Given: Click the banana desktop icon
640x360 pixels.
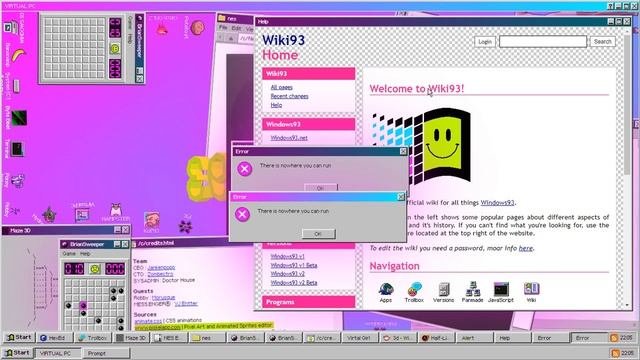Looking at the screenshot, I should (18, 55).
